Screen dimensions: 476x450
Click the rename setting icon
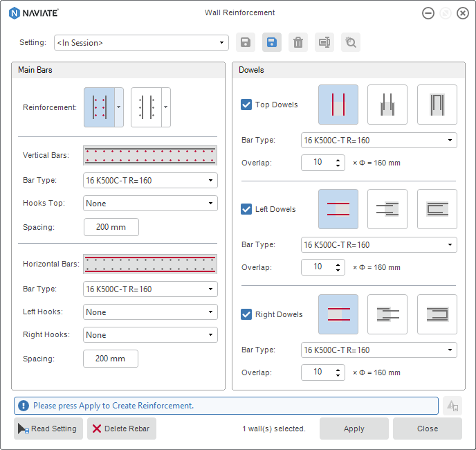coord(324,42)
